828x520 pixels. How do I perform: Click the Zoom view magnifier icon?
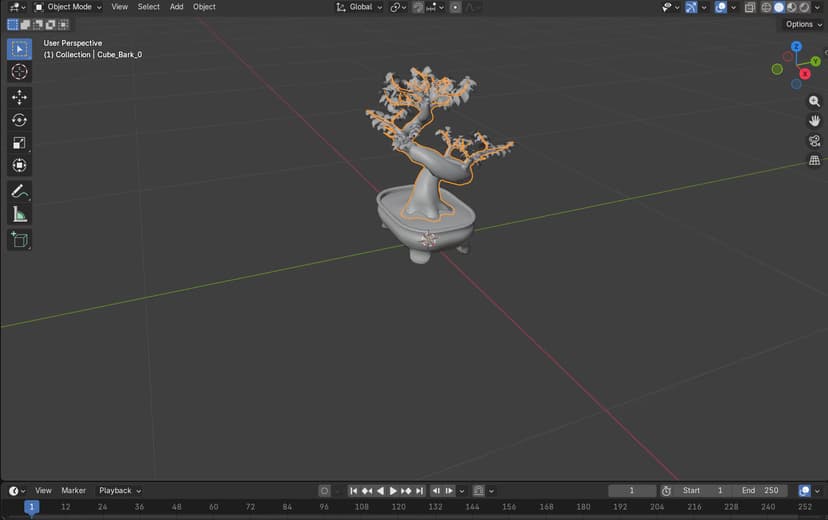tap(814, 101)
